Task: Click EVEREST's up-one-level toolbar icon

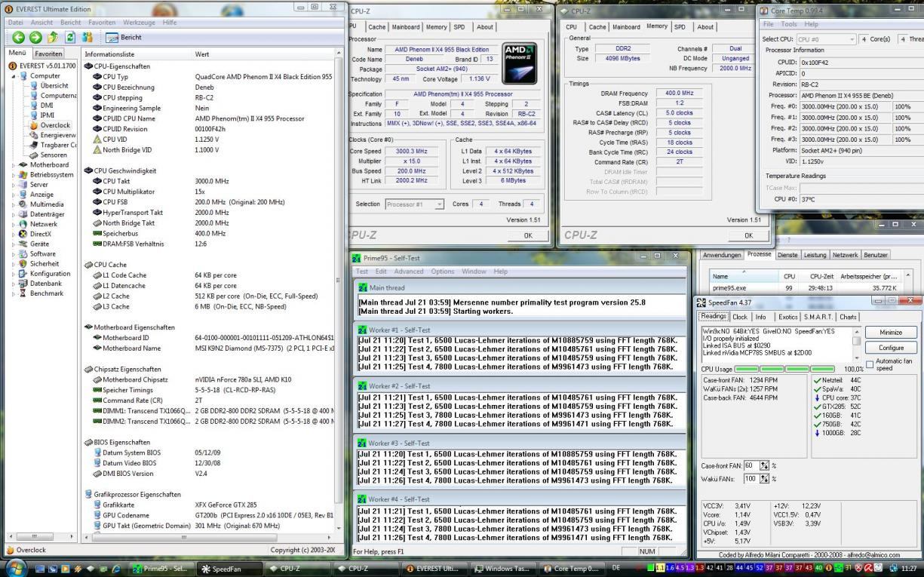Action: [x=52, y=37]
